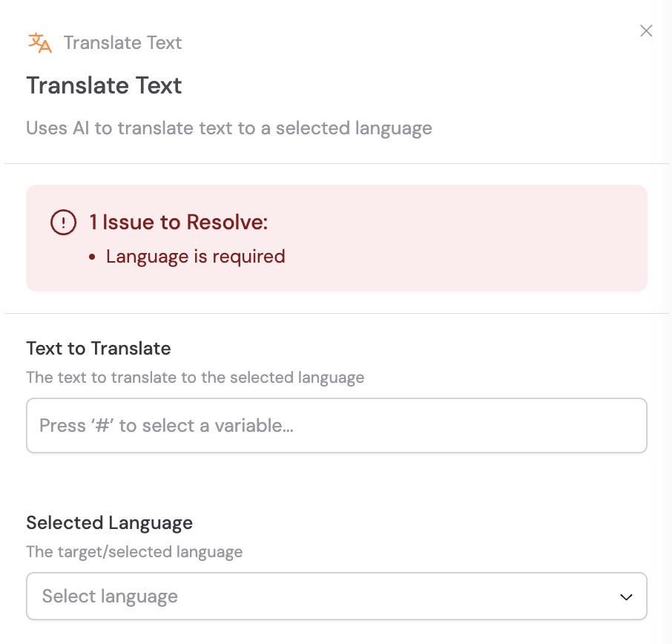This screenshot has width=672, height=644.
Task: Click the dropdown chevron on Select language field
Action: (x=626, y=596)
